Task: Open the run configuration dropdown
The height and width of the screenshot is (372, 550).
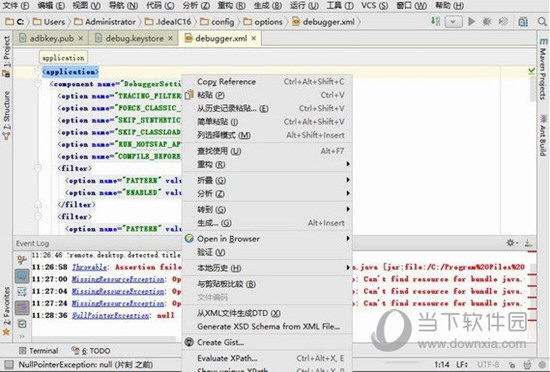Action: click(x=453, y=22)
